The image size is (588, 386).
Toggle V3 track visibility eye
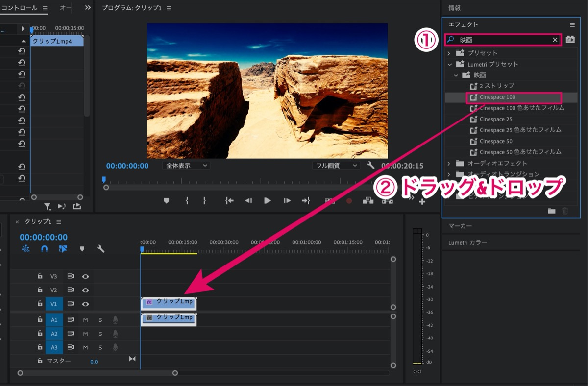tap(85, 277)
